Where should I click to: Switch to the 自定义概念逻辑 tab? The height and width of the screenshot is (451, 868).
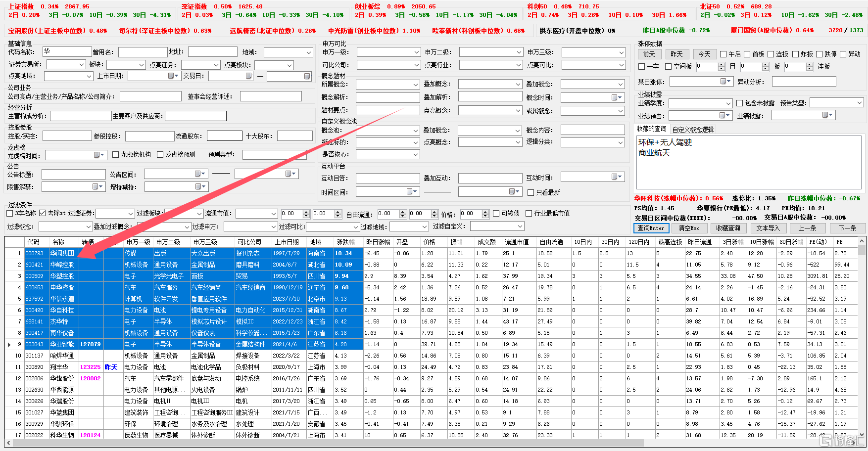pyautogui.click(x=693, y=130)
